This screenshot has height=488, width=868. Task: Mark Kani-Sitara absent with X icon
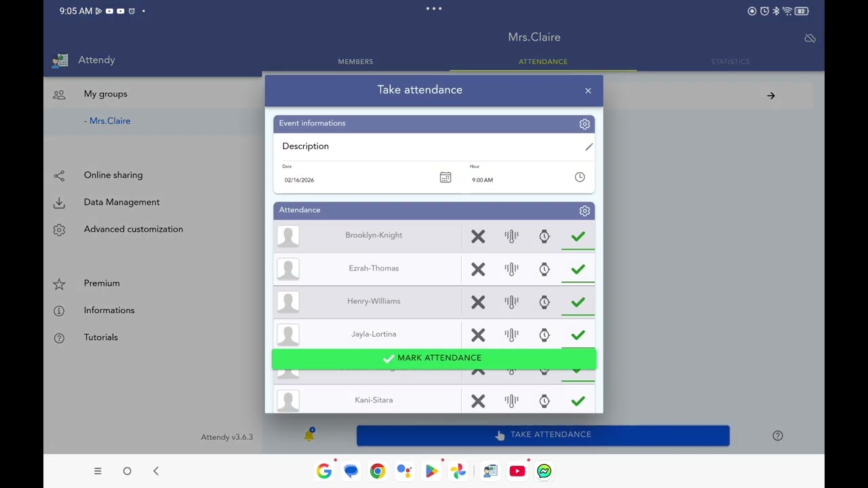pos(478,401)
